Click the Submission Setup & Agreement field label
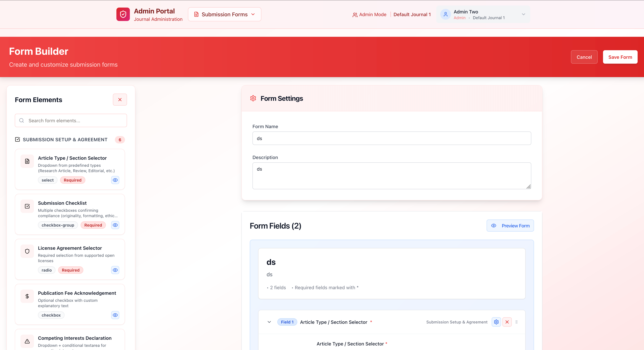 [457, 322]
